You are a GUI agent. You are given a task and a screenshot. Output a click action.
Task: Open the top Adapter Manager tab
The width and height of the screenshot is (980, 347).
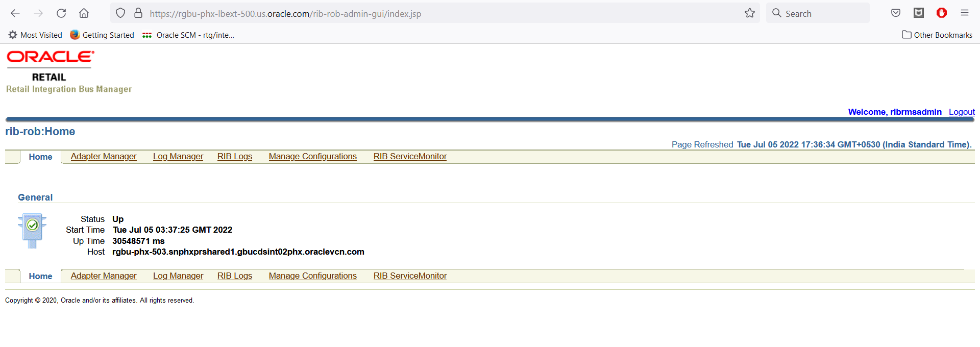point(104,156)
